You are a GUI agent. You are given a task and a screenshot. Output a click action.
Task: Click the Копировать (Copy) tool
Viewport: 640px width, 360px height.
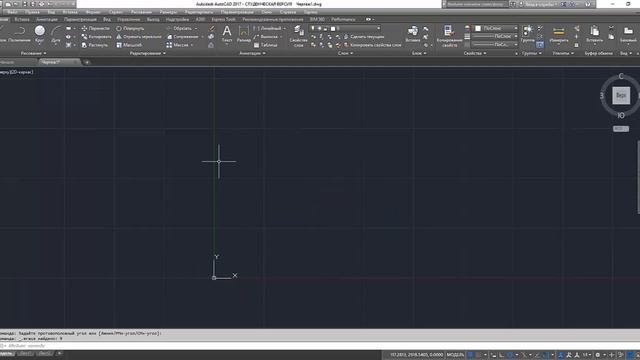96,37
